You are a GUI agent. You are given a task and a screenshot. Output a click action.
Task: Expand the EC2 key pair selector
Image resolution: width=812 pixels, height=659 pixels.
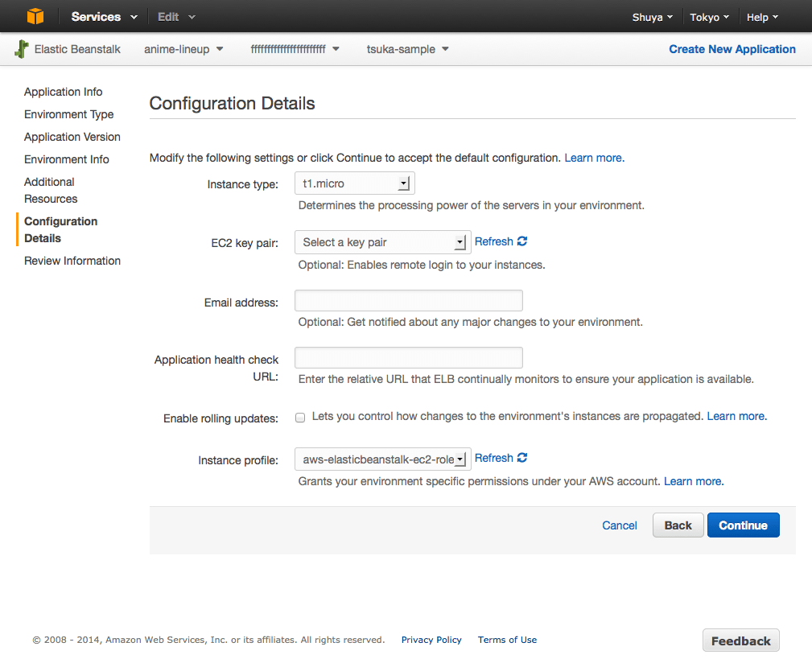click(x=382, y=242)
